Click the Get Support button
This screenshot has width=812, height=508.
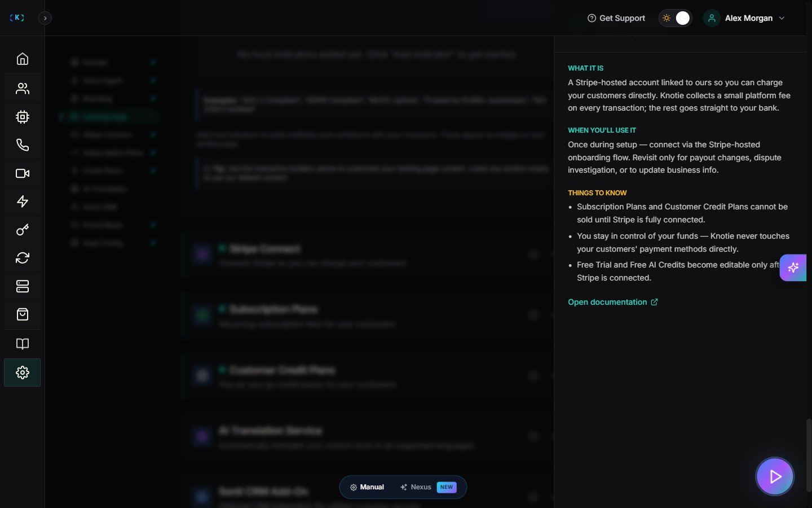tap(616, 18)
